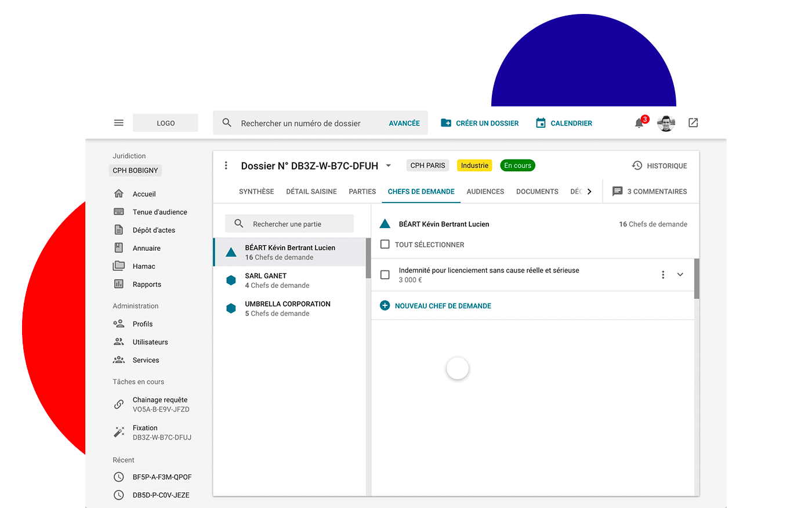Go to Accueil in sidebar
The height and width of the screenshot is (508, 812).
144,194
